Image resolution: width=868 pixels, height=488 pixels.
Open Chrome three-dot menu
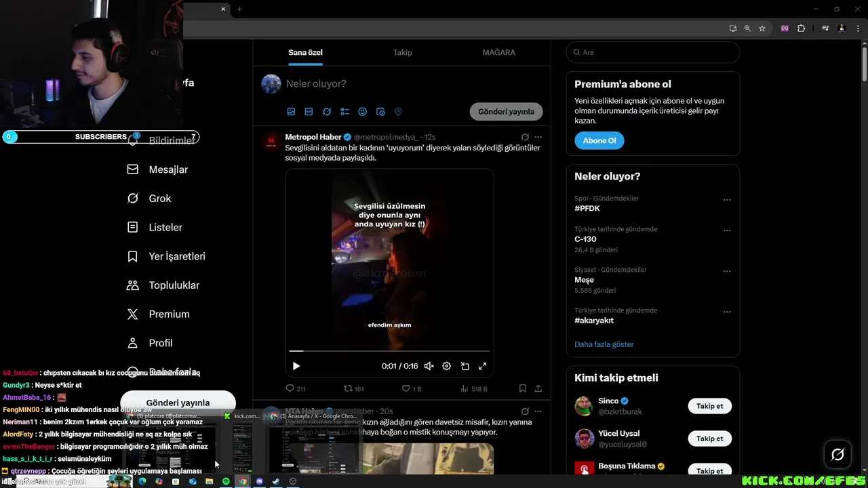tap(858, 28)
